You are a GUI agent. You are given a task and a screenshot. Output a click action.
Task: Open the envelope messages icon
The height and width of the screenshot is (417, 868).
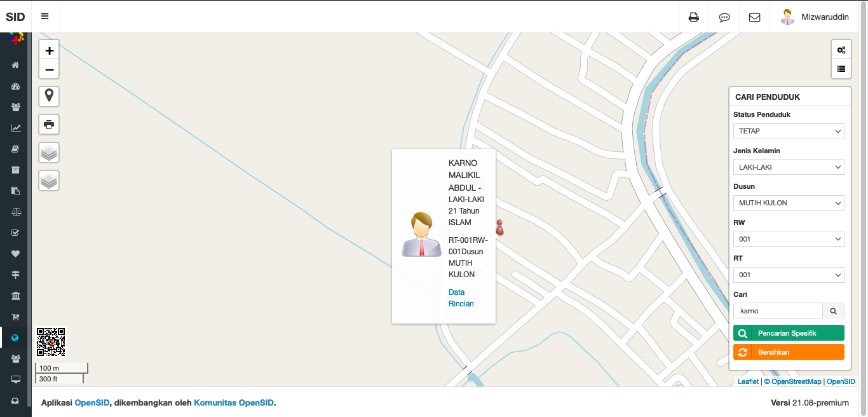(x=755, y=17)
